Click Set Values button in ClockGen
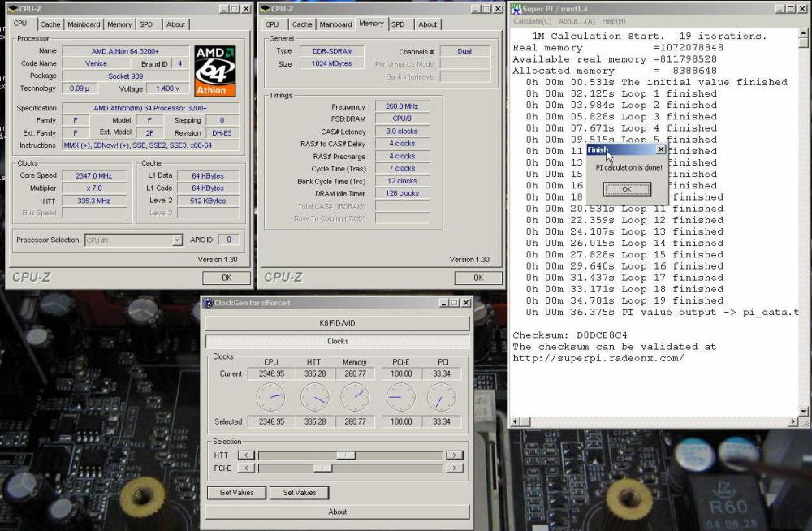Viewport: 812px width, 531px height. point(300,493)
